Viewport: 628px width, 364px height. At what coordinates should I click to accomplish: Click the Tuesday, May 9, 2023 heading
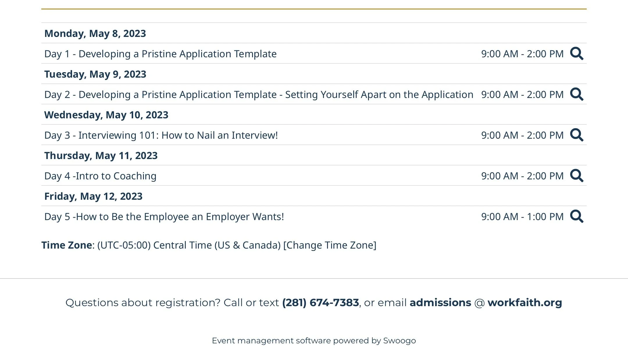pyautogui.click(x=95, y=74)
